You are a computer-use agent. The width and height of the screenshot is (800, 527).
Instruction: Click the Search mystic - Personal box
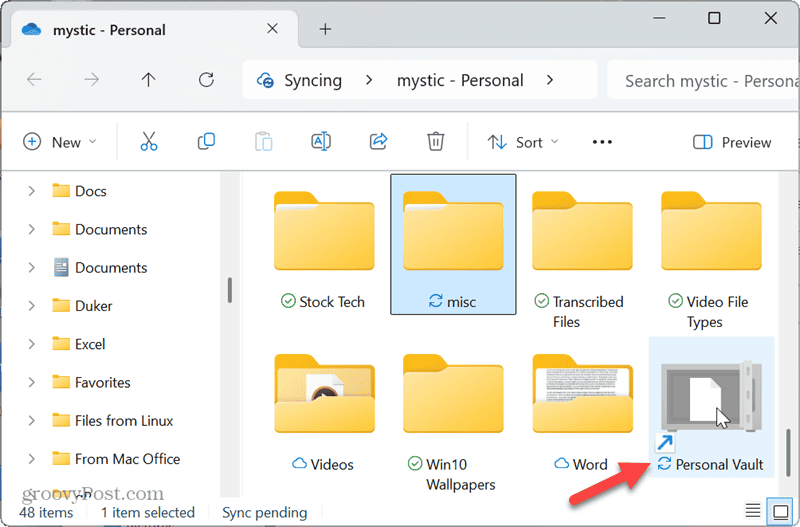704,81
